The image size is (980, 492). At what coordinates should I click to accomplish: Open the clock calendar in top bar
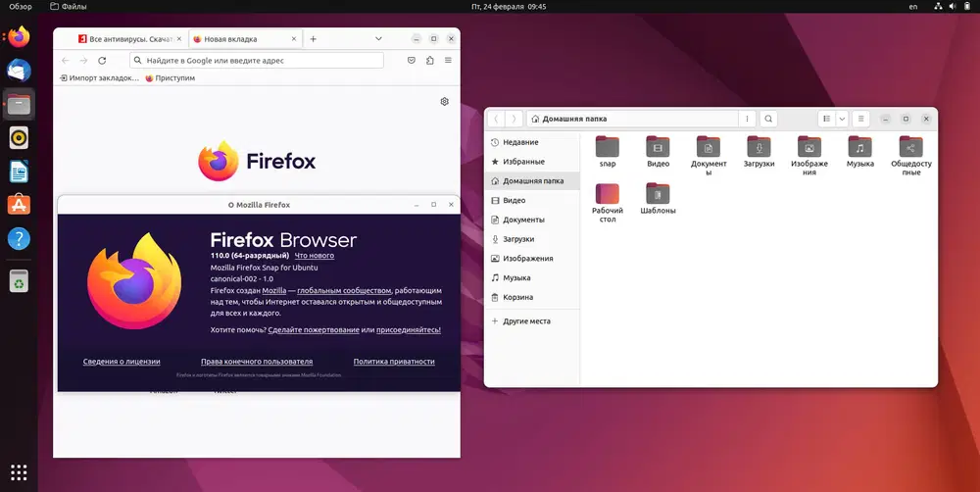(508, 6)
